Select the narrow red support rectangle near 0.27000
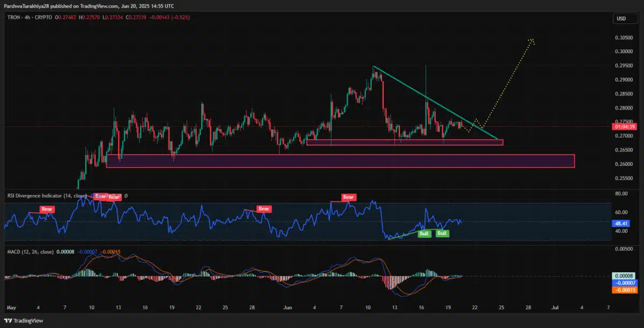Screen dimensions: 644x328 [405, 142]
